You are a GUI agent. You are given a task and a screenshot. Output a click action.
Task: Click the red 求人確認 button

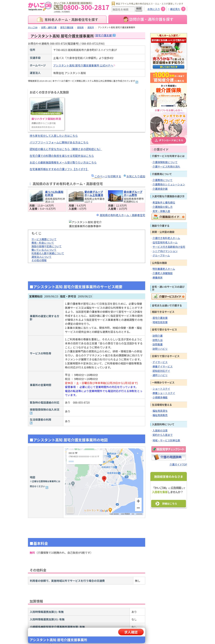pyautogui.click(x=131, y=632)
